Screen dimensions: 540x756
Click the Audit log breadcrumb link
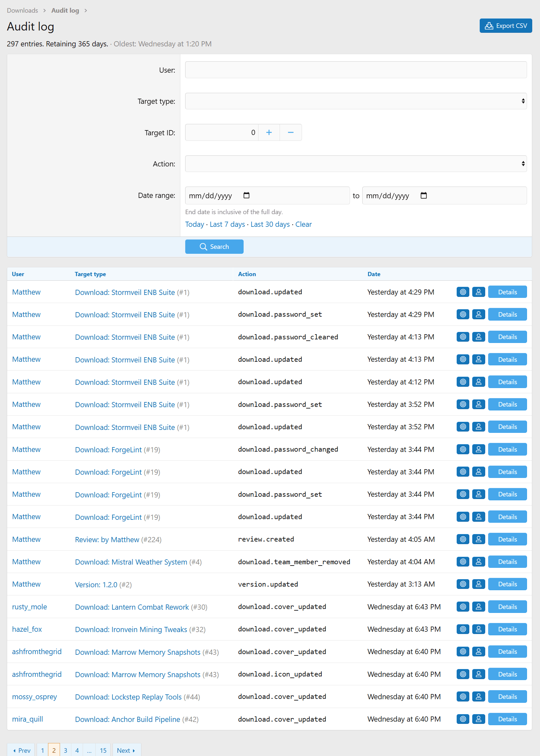coord(65,10)
